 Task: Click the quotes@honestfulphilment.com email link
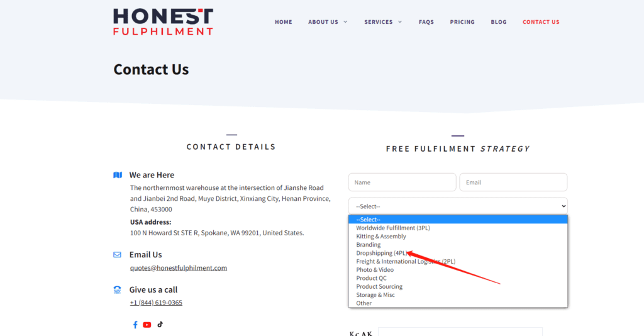179,268
